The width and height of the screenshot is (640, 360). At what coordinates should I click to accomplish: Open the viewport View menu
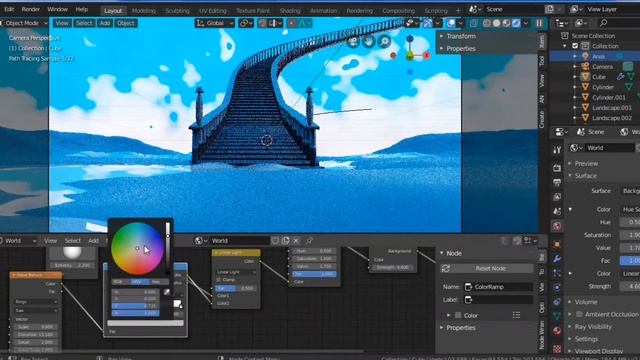pos(62,23)
